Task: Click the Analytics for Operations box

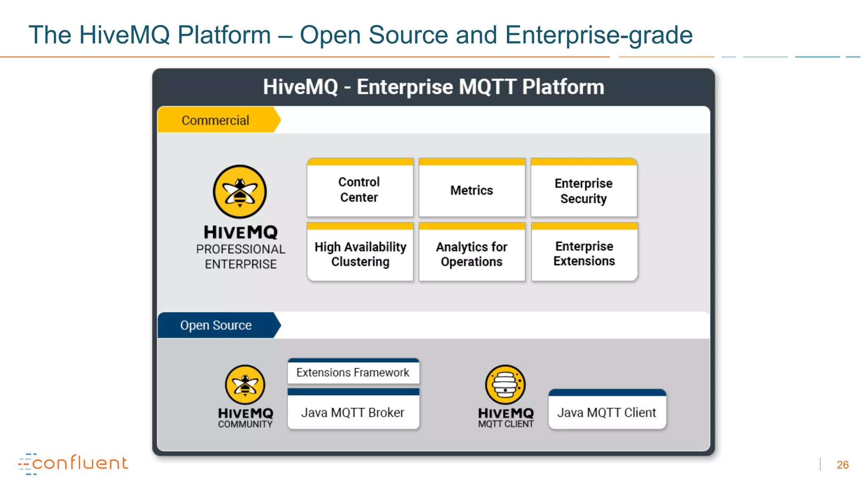Action: (x=472, y=254)
